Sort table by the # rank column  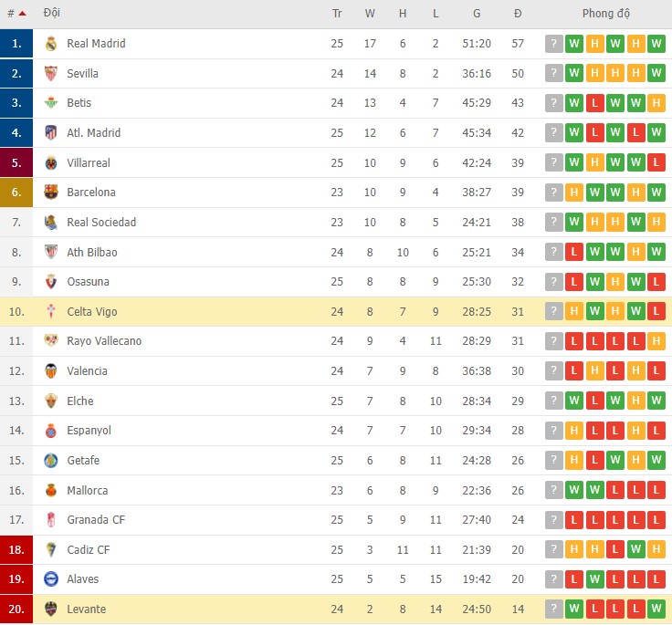pos(16,14)
